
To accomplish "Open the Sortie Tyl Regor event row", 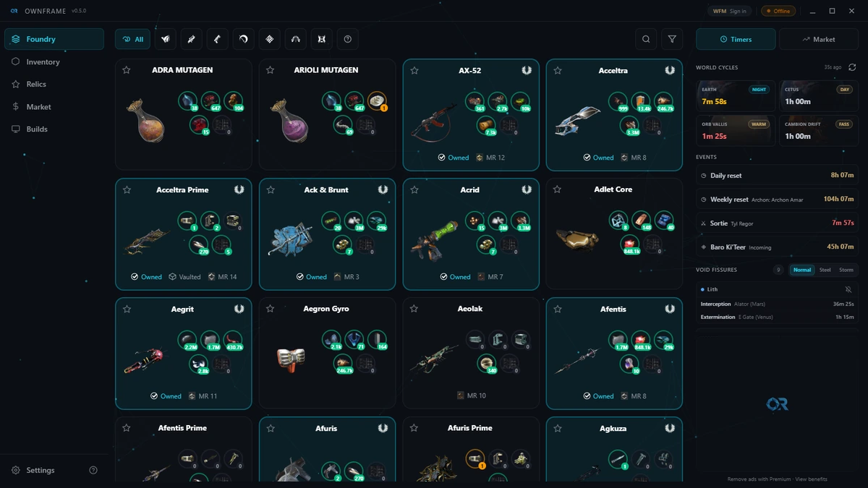I will click(x=778, y=223).
